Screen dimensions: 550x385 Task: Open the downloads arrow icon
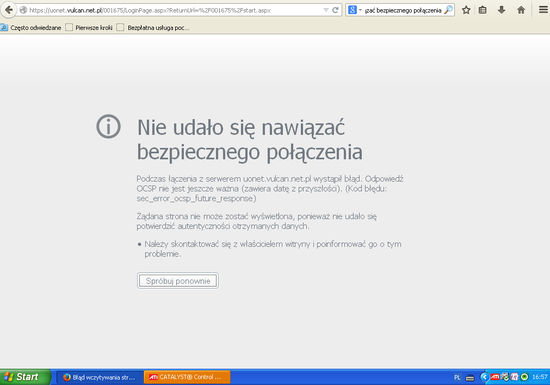(x=502, y=10)
